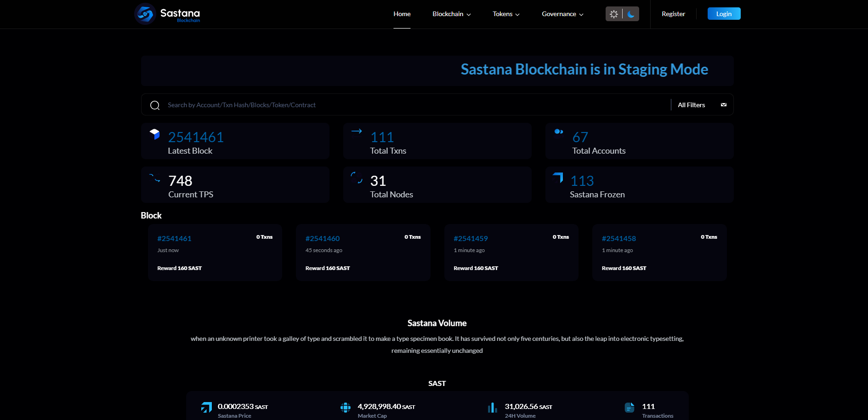Image resolution: width=868 pixels, height=420 pixels.
Task: Click the search magnifier icon
Action: coord(155,105)
